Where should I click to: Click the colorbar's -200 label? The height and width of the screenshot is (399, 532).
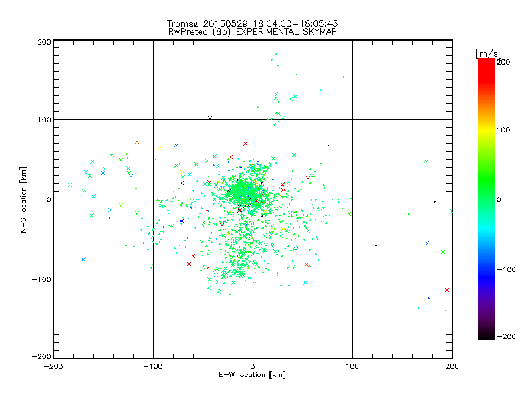coord(506,336)
